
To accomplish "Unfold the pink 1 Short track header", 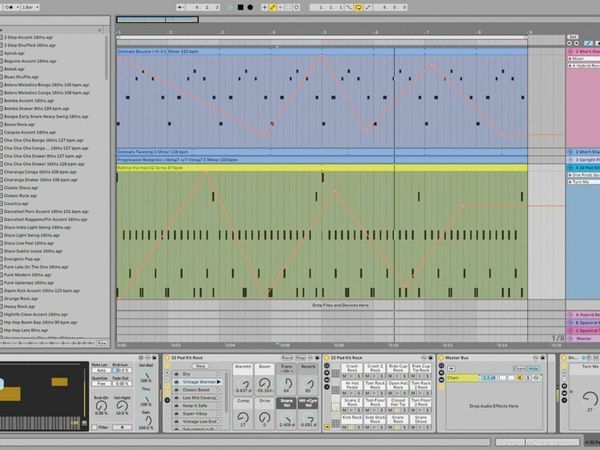I will click(570, 51).
